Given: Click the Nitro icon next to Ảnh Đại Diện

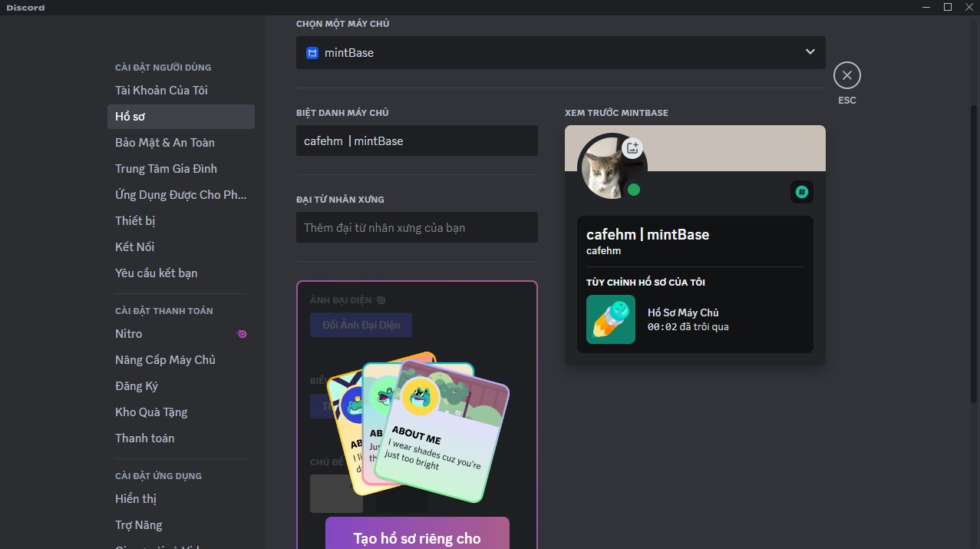Looking at the screenshot, I should click(x=381, y=300).
